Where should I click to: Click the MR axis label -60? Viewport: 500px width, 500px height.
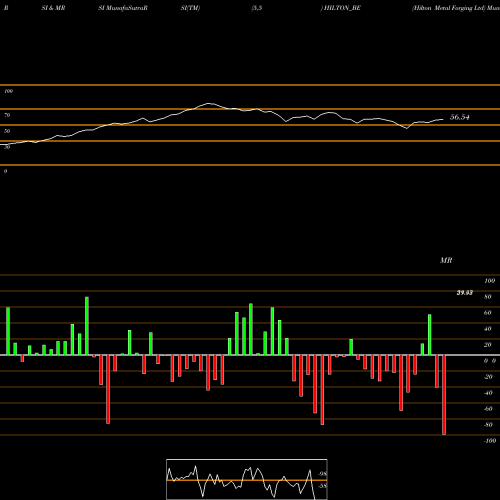488,409
